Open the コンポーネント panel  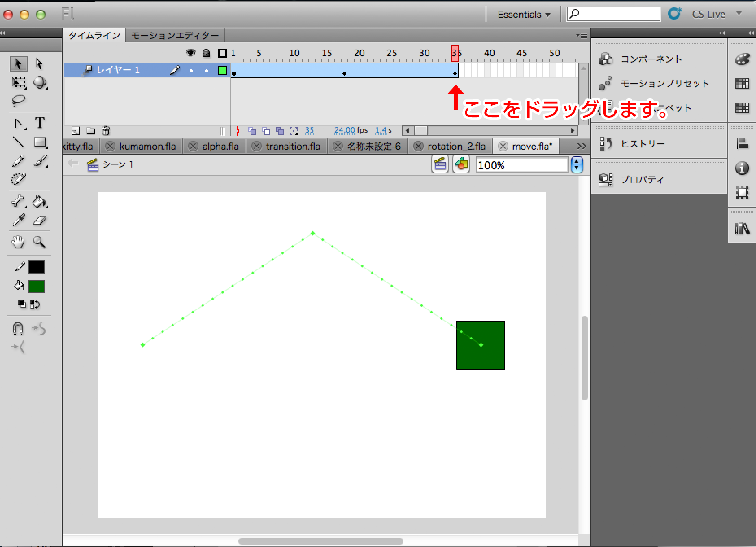(651, 59)
